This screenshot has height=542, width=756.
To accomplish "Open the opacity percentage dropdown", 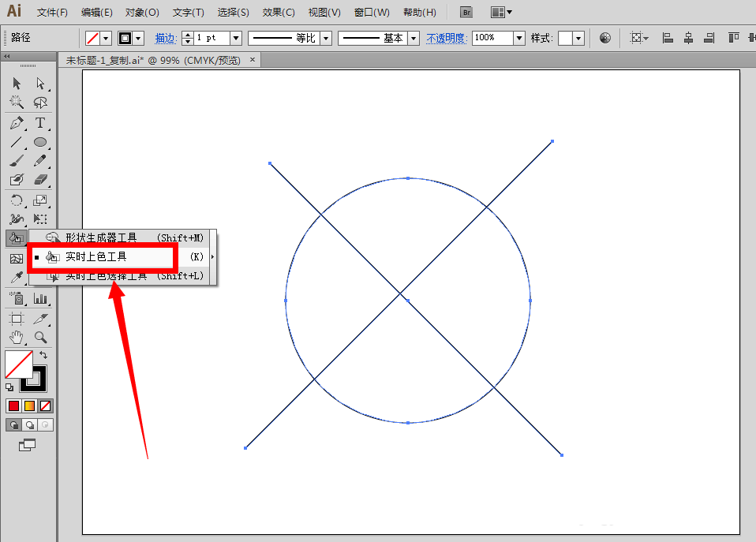I will (519, 38).
